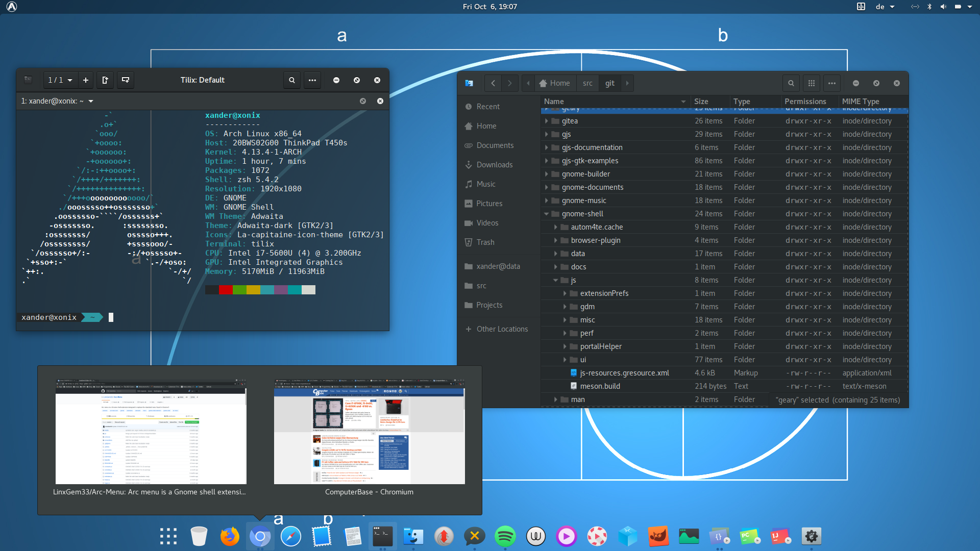Image resolution: width=980 pixels, height=551 pixels.
Task: Open the Tilix session switcher 1/1 dropdown
Action: tap(60, 80)
